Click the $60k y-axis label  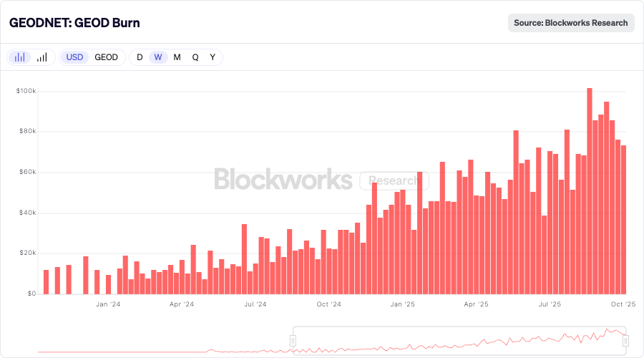point(27,172)
